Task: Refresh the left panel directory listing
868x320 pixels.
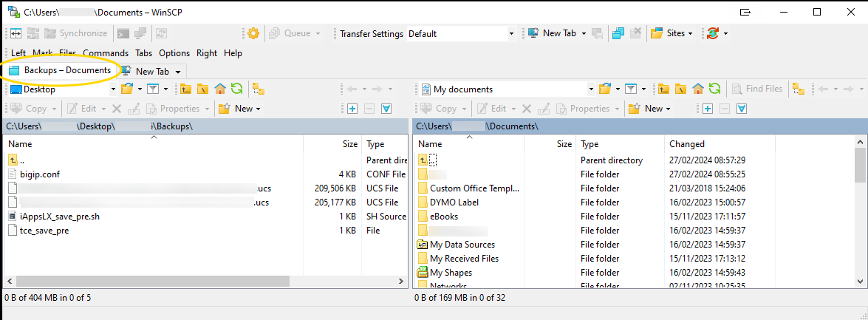Action: (236, 89)
